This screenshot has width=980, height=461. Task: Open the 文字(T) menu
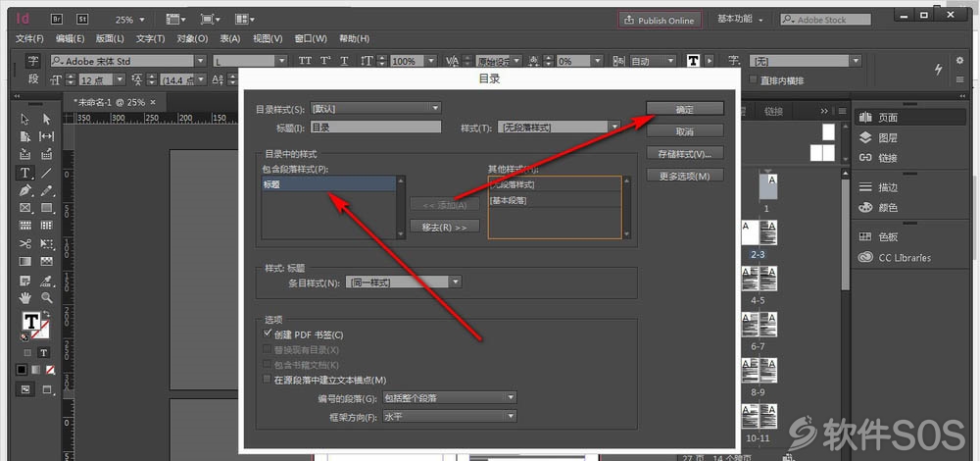[x=151, y=39]
